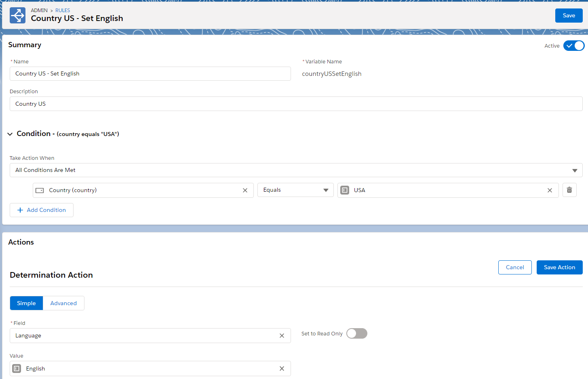Image resolution: width=588 pixels, height=379 pixels.
Task: Click the variable icon next to the USA value
Action: [345, 190]
